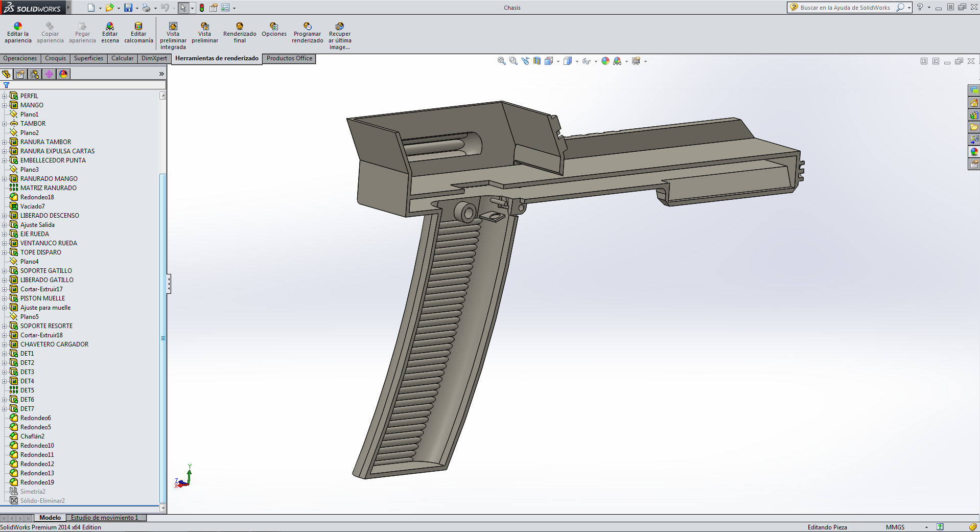Open the ConfigurationManager tab icon
980x532 pixels.
[35, 74]
